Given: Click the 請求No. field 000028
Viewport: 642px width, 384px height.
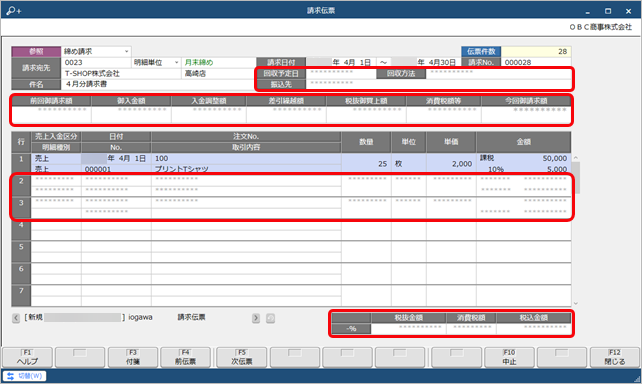Looking at the screenshot, I should tap(536, 63).
